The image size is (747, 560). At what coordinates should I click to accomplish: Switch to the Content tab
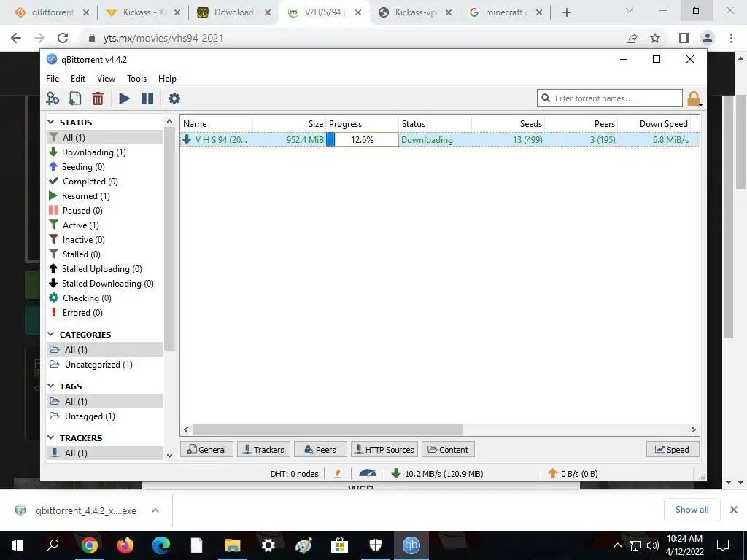[x=448, y=449]
